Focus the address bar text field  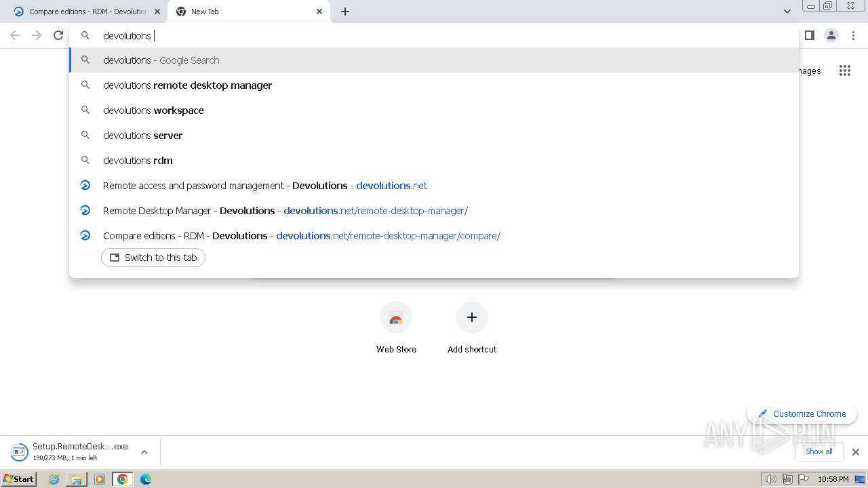[434, 35]
